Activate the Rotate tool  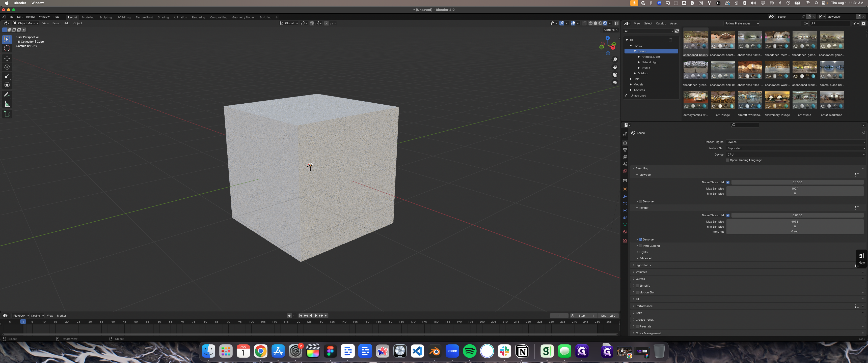[7, 67]
